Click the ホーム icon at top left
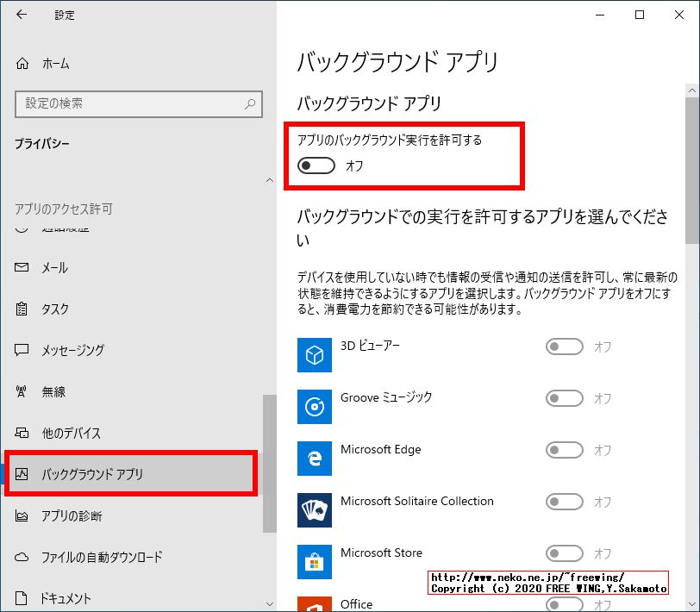 point(21,63)
